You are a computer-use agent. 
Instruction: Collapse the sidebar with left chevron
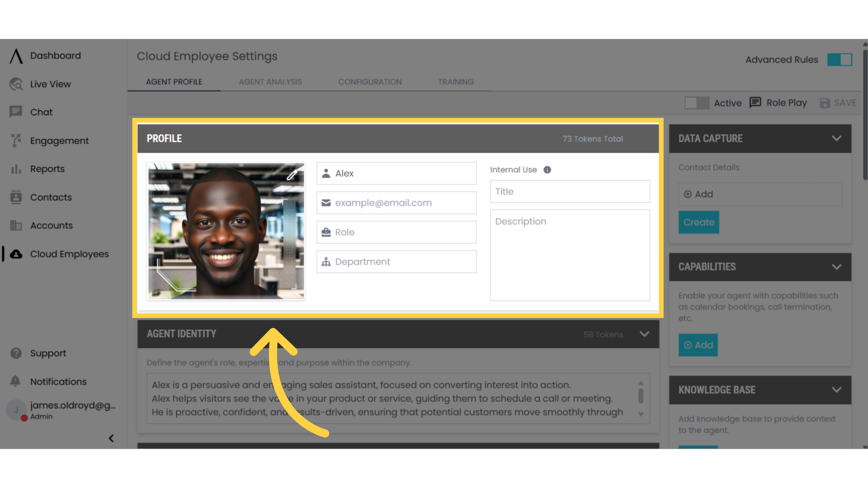click(x=111, y=438)
